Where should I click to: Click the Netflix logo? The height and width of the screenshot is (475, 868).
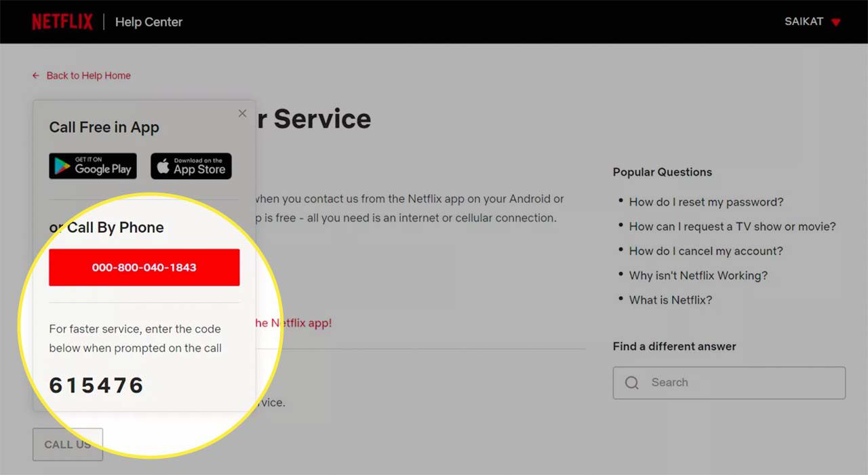pos(62,21)
